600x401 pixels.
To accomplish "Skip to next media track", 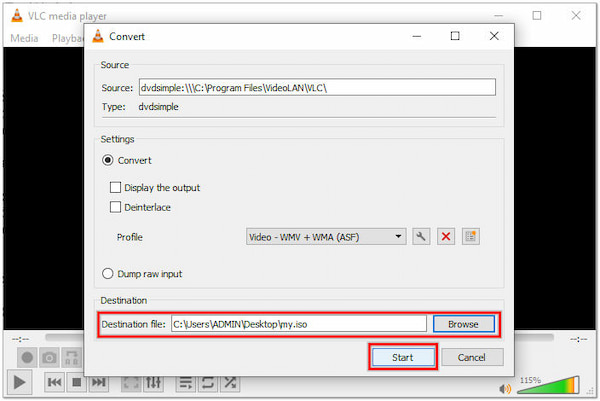I will 99,382.
